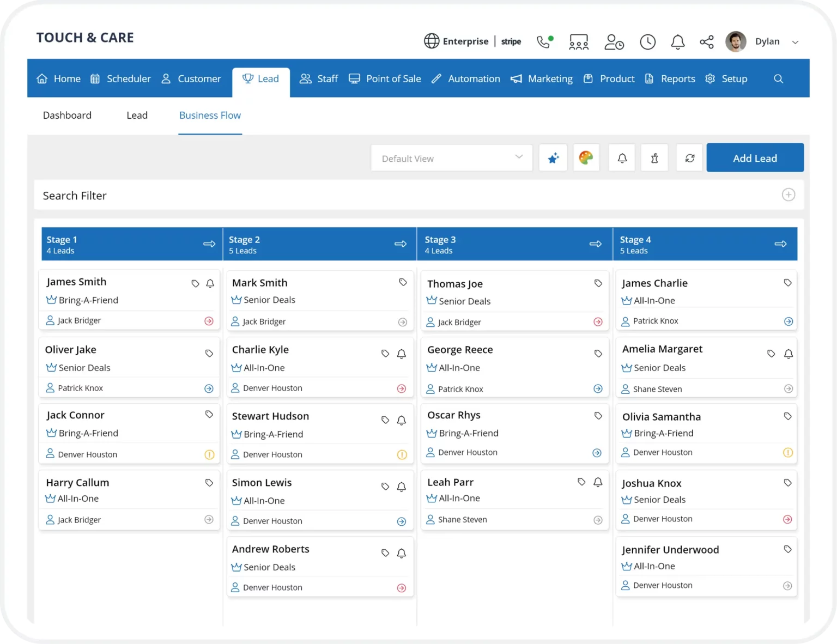
Task: Click bell icon on Charlie Kyle card
Action: point(402,354)
